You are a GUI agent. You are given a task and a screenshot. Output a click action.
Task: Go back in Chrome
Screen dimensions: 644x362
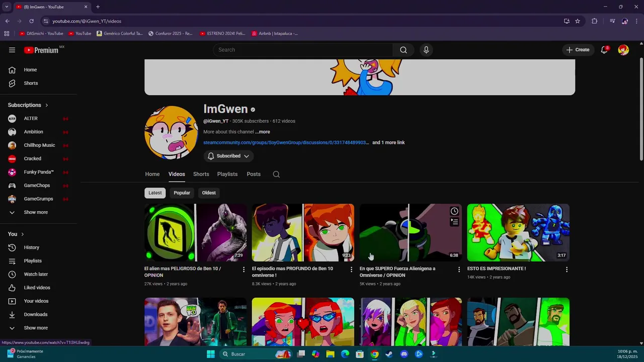[7, 21]
